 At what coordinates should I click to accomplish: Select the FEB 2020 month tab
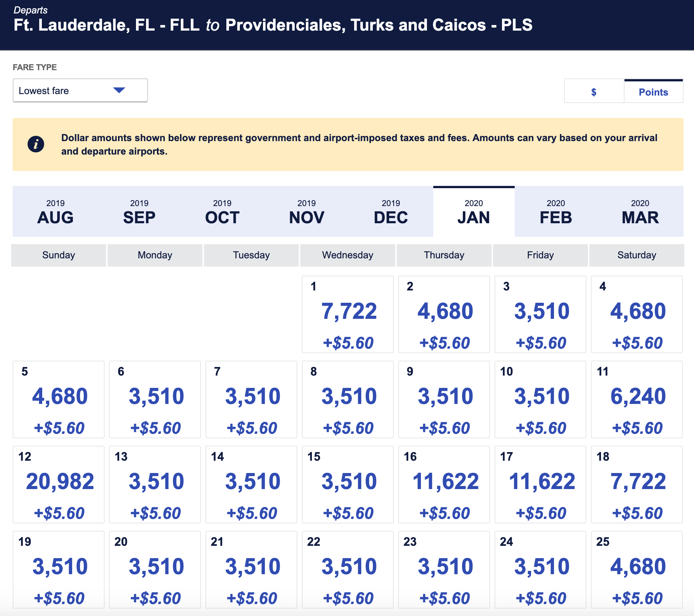click(x=555, y=212)
